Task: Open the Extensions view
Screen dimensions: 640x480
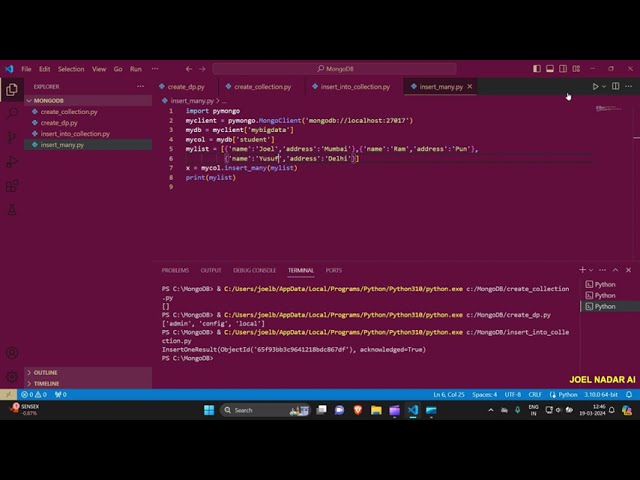Action: (x=12, y=186)
